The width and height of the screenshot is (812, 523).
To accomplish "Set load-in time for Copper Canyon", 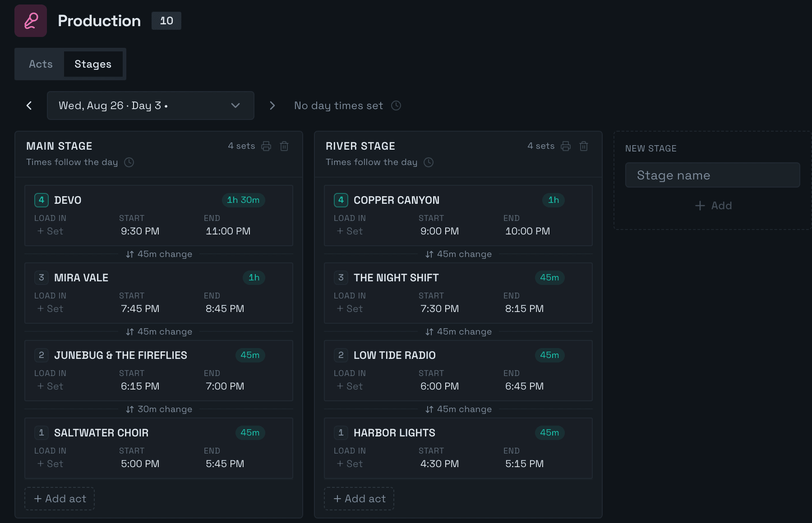I will [x=350, y=231].
